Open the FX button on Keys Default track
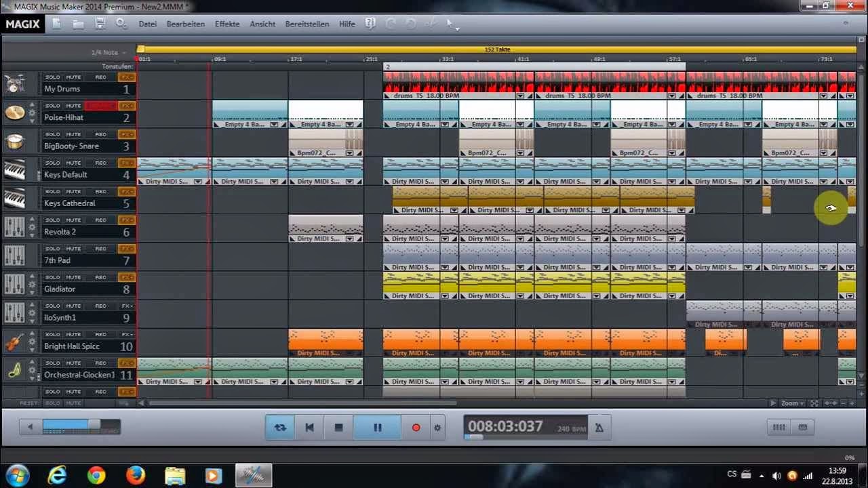 pyautogui.click(x=127, y=163)
